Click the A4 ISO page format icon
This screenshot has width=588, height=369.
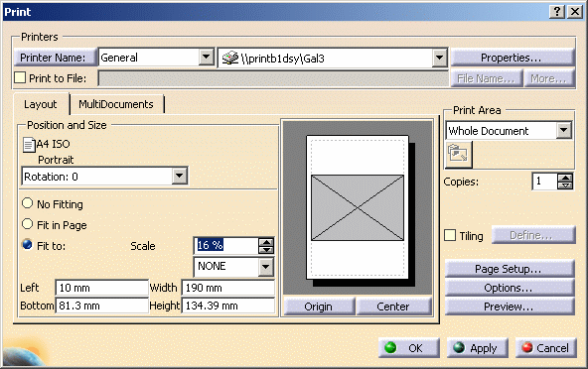coord(29,145)
